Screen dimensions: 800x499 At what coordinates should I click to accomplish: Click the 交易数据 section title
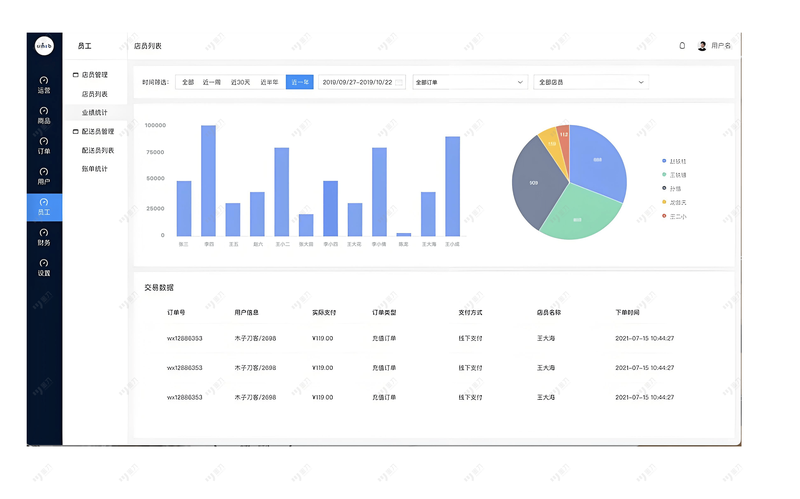pos(159,288)
